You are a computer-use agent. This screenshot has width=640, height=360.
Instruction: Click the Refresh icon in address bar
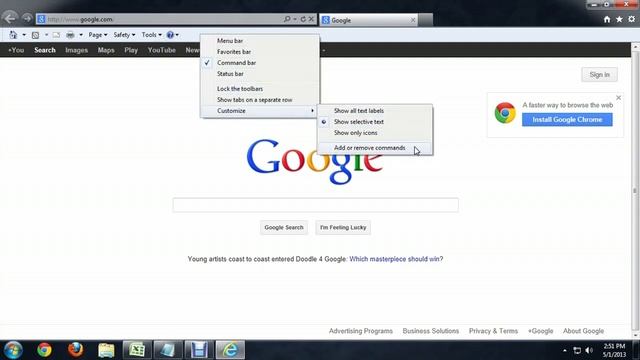tap(303, 19)
